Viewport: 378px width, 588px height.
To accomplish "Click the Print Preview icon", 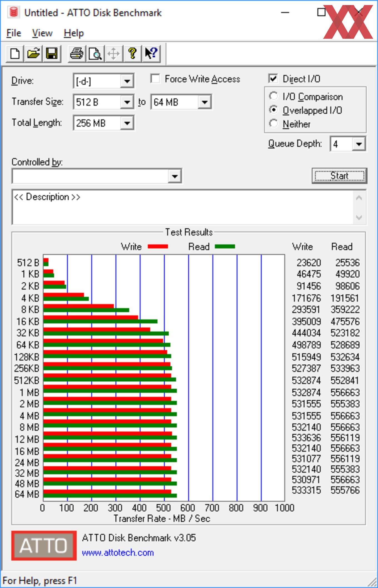I will coord(95,53).
